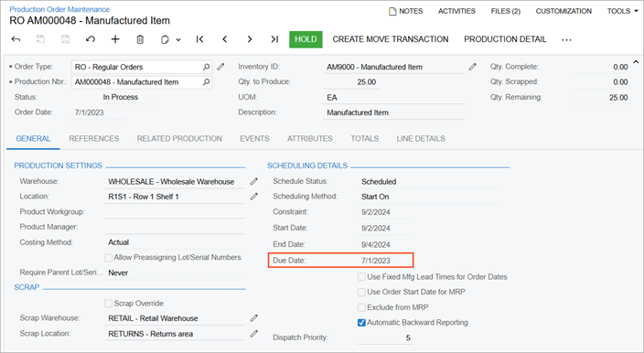
Task: Toggle Allow Preassigning Lot/Serial Numbers checkbox
Action: coord(109,258)
